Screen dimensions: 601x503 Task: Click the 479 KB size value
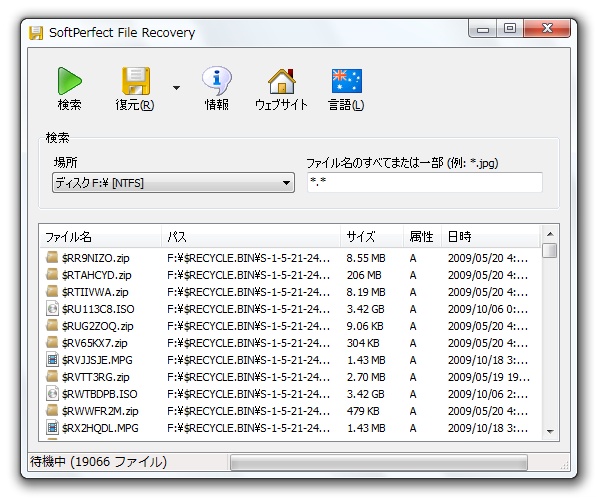click(363, 411)
